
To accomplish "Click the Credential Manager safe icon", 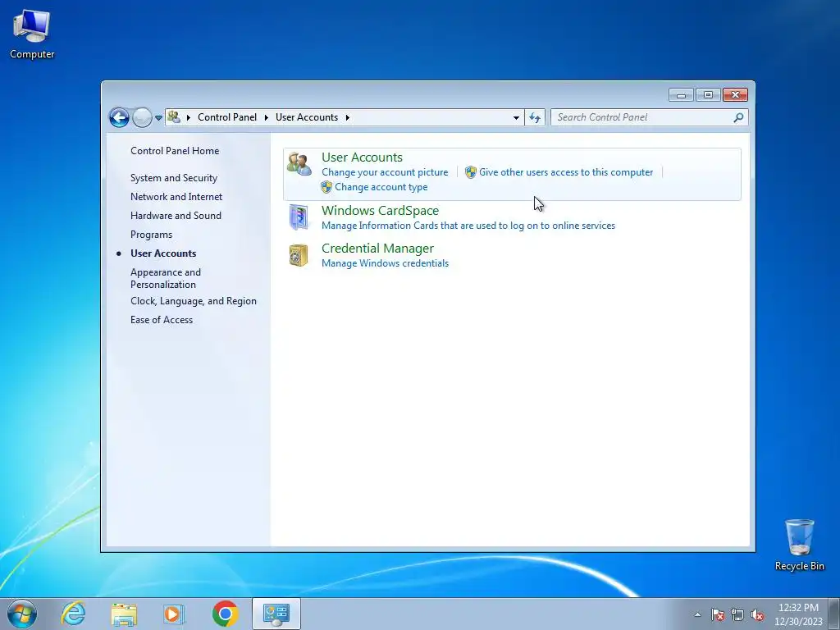I will pos(299,255).
